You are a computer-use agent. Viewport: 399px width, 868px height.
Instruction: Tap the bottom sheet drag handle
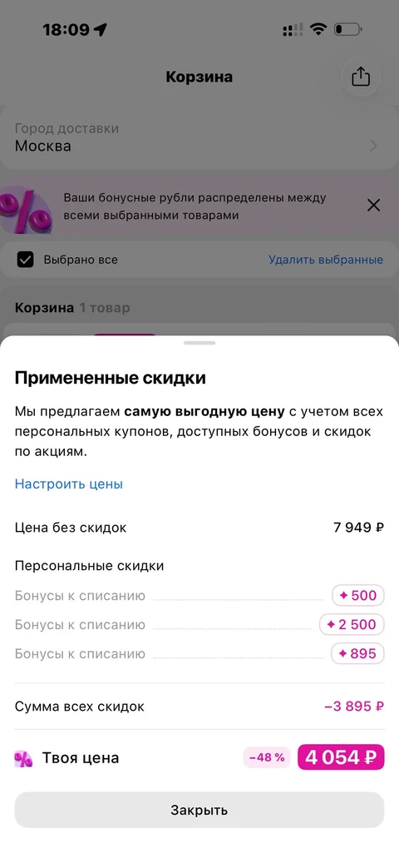(199, 343)
